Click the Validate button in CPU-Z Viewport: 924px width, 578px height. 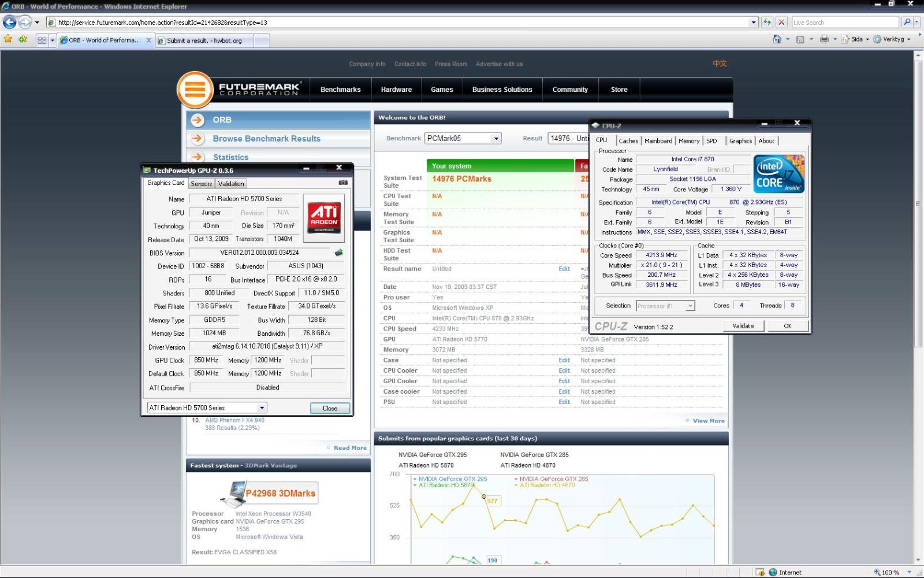(x=743, y=326)
